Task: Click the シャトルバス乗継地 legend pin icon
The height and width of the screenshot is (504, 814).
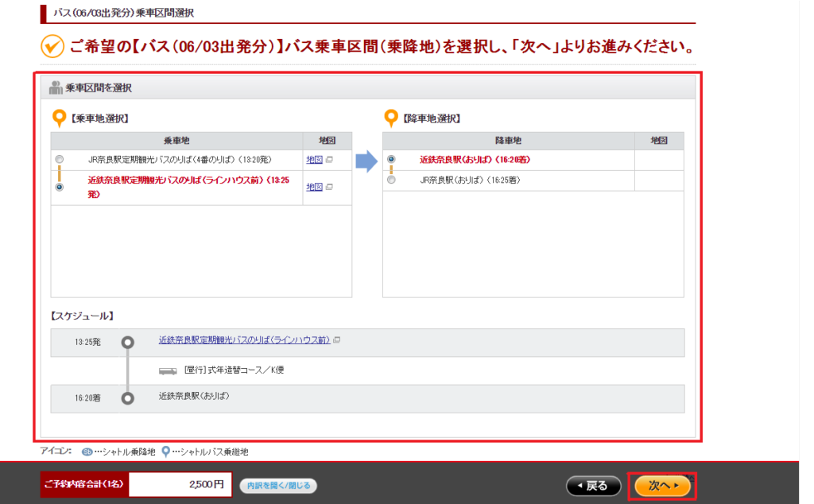Action: (165, 452)
